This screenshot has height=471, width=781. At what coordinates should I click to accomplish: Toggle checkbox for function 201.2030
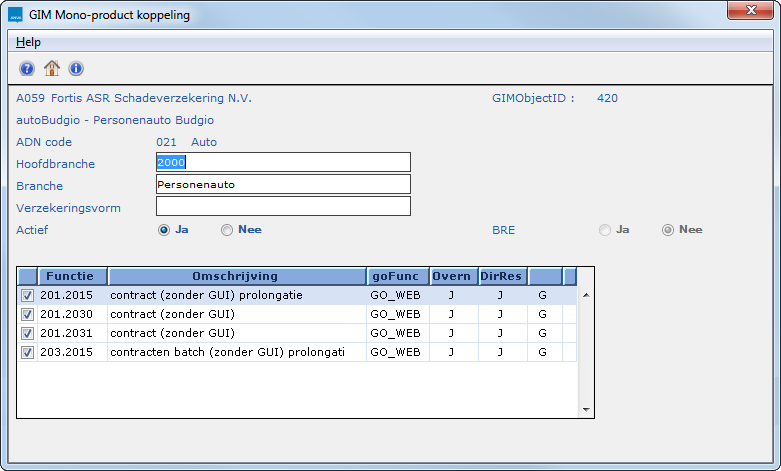[x=27, y=314]
